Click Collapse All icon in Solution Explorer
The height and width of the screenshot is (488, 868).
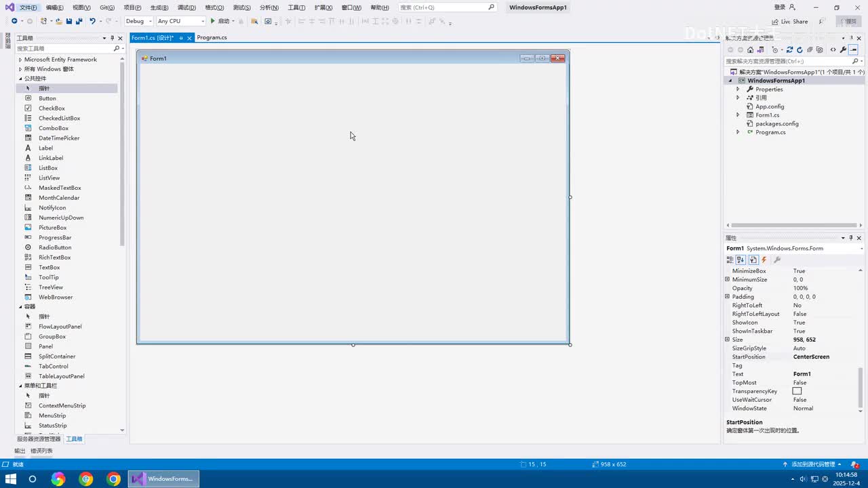click(x=810, y=49)
